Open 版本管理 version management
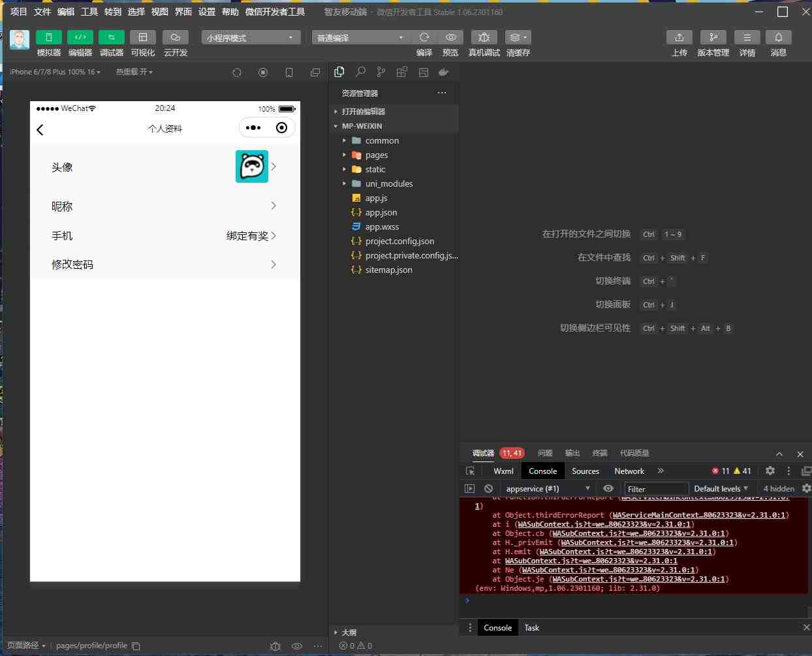The width and height of the screenshot is (812, 656). [713, 37]
